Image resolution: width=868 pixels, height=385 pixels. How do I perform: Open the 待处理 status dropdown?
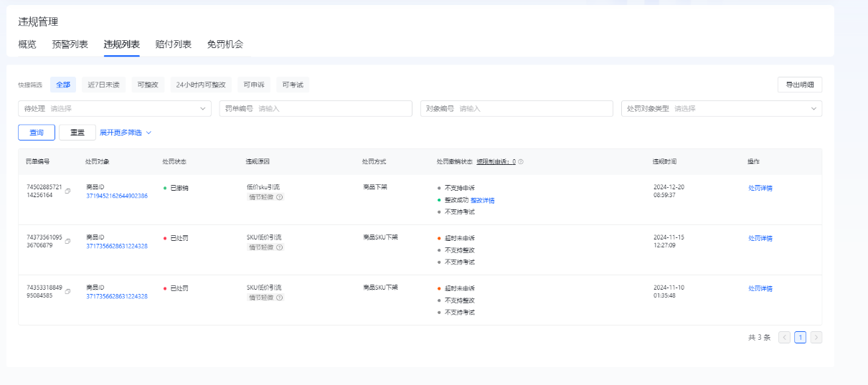[115, 108]
